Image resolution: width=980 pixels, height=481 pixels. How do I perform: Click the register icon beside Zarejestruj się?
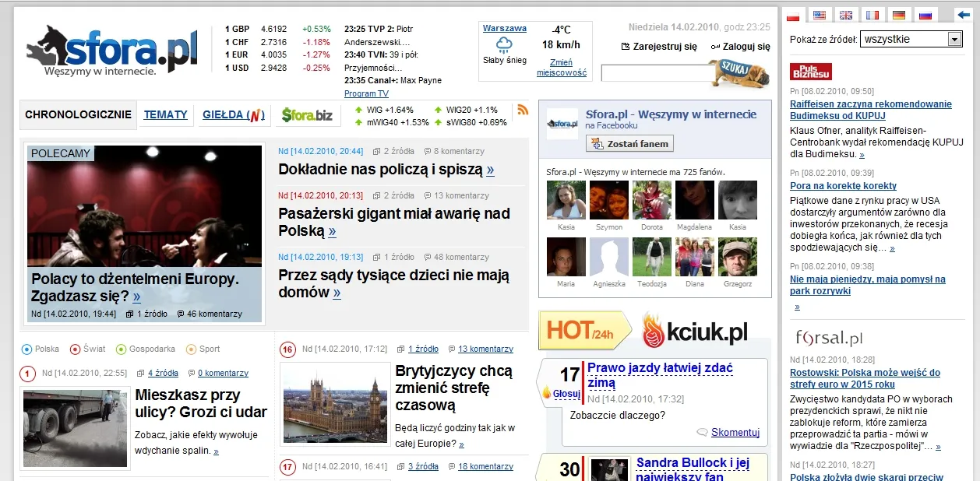(625, 47)
